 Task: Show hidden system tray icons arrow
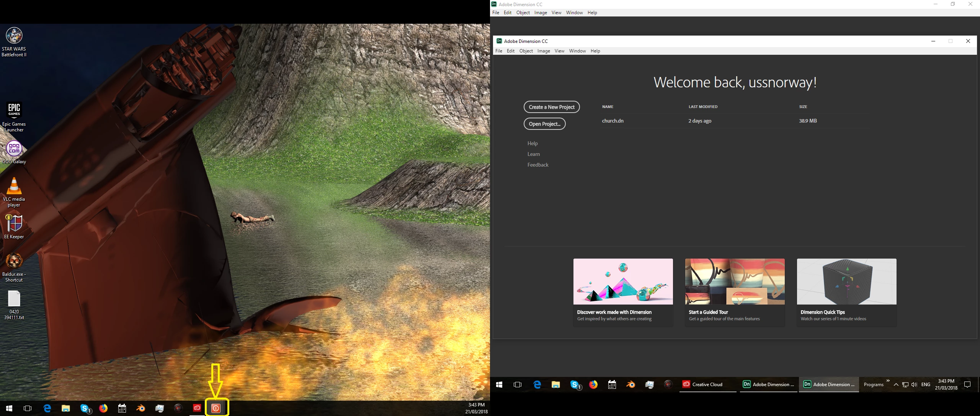pyautogui.click(x=896, y=385)
